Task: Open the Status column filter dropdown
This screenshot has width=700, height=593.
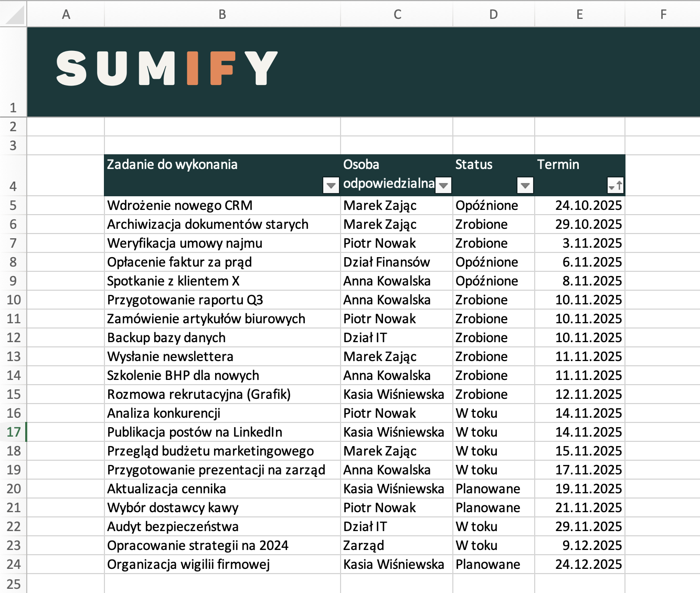Action: click(x=525, y=185)
